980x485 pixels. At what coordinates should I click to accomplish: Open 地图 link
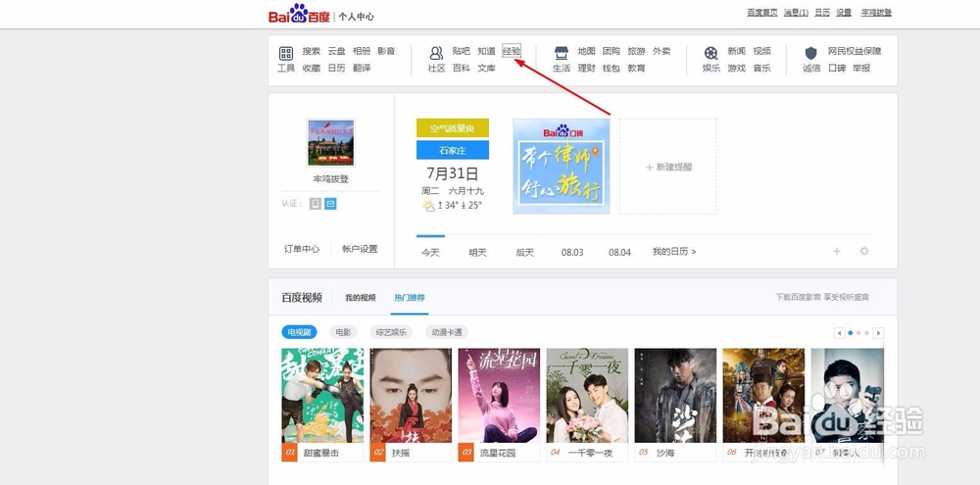(586, 51)
